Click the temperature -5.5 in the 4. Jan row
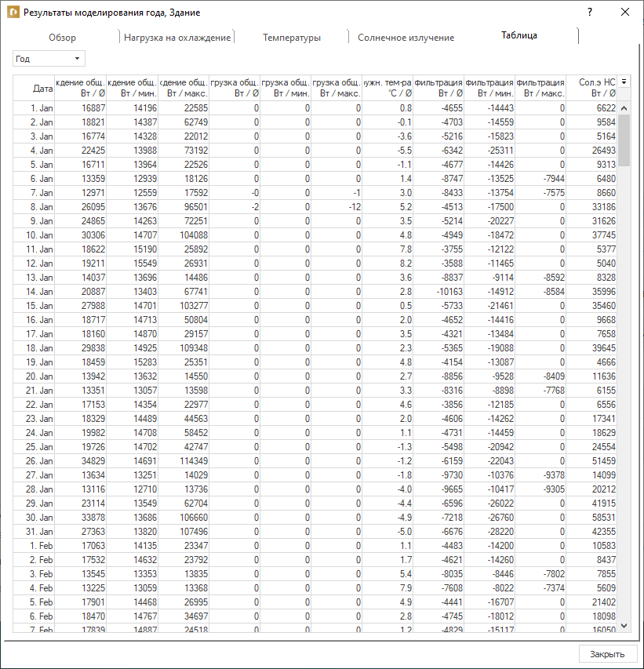 (x=405, y=151)
